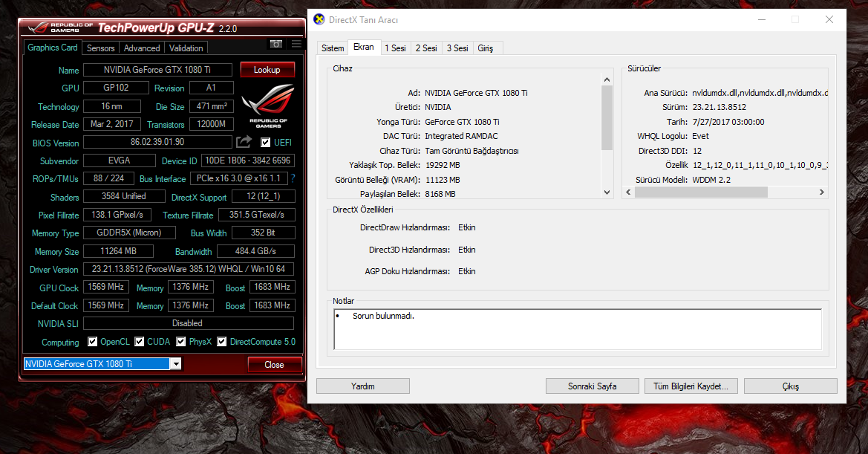868x454 pixels.
Task: Click the Integrated RAMDAC value
Action: point(461,136)
